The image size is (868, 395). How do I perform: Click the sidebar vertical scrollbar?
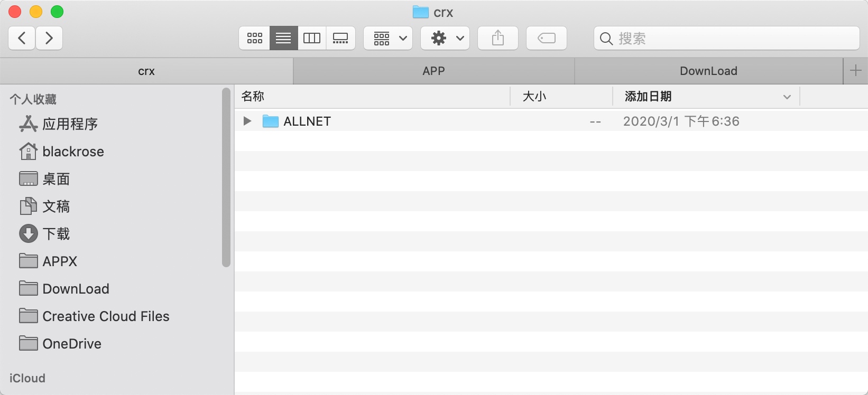click(x=226, y=177)
